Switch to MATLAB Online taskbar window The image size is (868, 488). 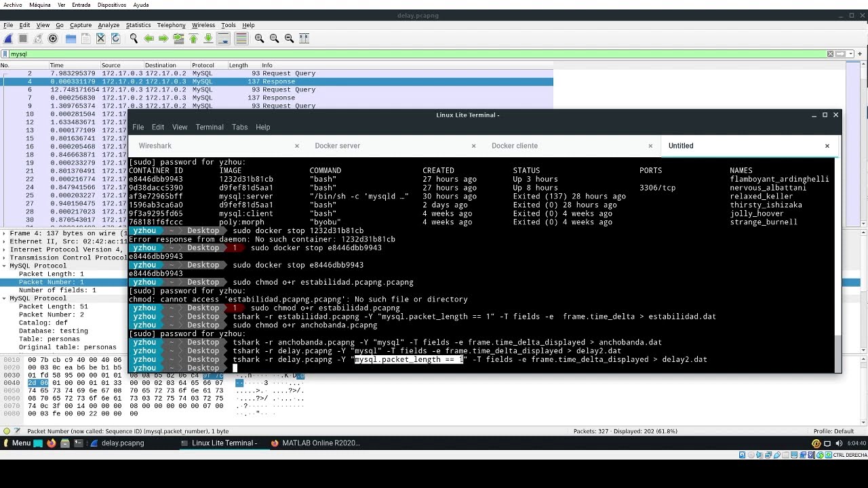[x=315, y=443]
